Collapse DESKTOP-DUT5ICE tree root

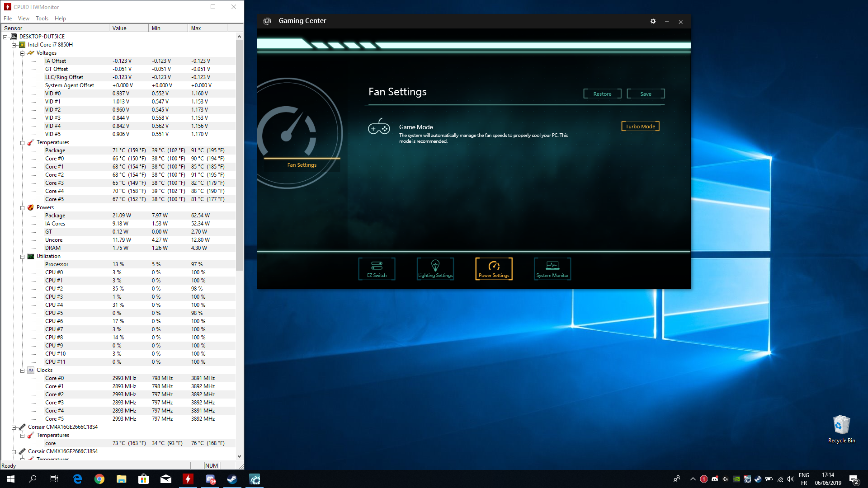click(x=5, y=37)
